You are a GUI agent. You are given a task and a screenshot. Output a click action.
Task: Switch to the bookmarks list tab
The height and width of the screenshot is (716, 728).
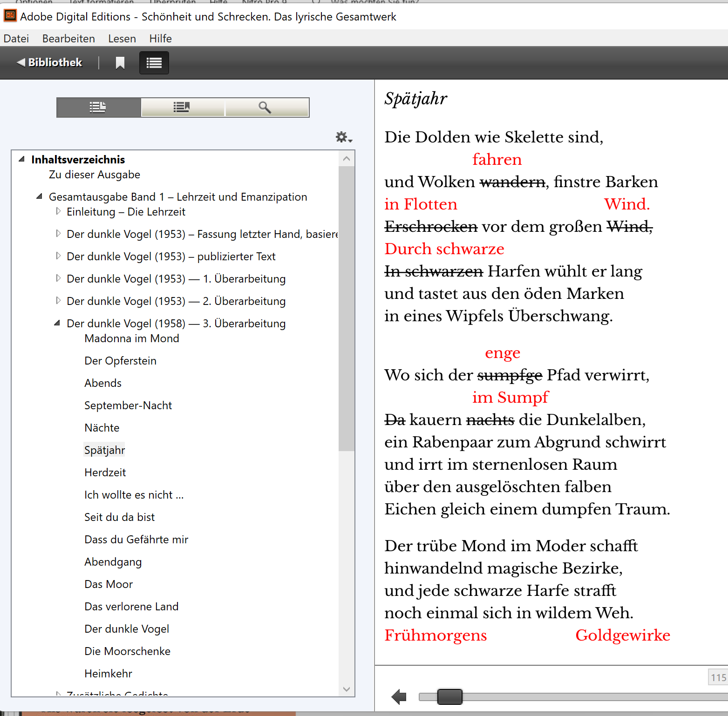coord(182,108)
